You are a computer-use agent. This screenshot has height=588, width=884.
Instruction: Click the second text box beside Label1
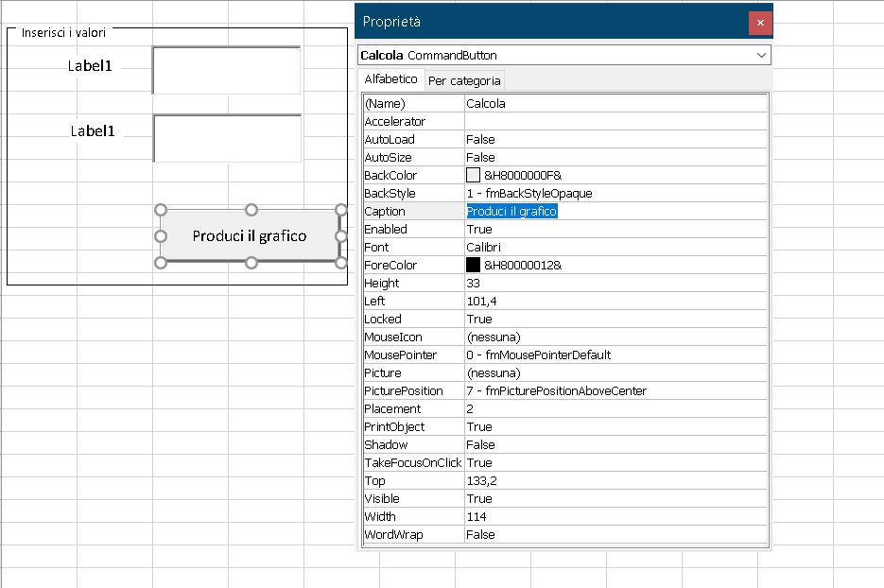[x=227, y=138]
